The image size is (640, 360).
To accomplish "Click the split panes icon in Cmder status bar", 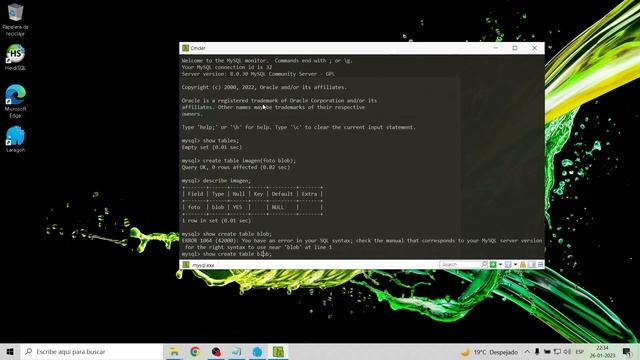I will pos(531,265).
